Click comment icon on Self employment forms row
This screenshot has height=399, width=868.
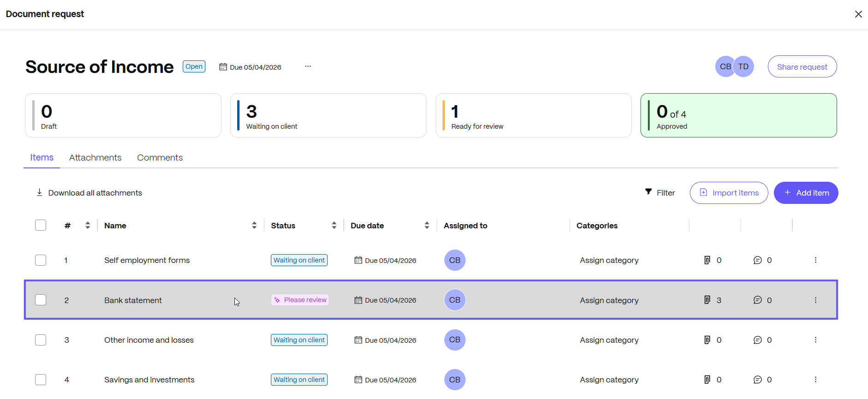(x=757, y=260)
